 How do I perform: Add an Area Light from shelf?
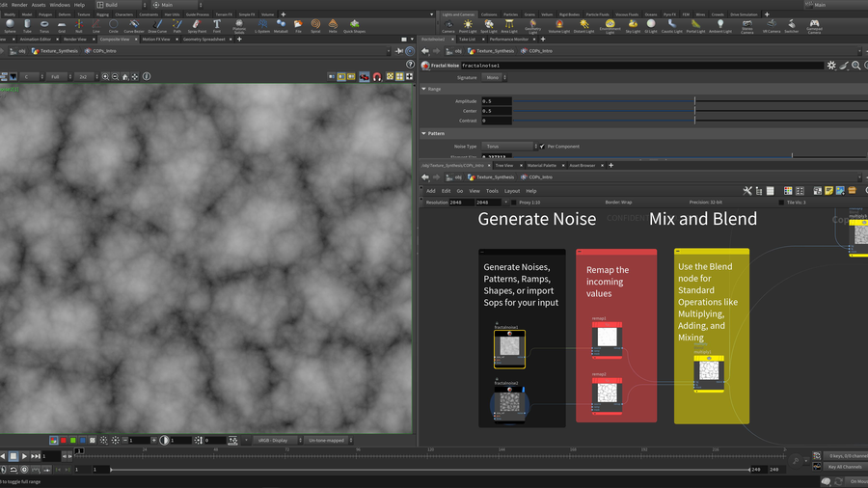click(x=509, y=26)
